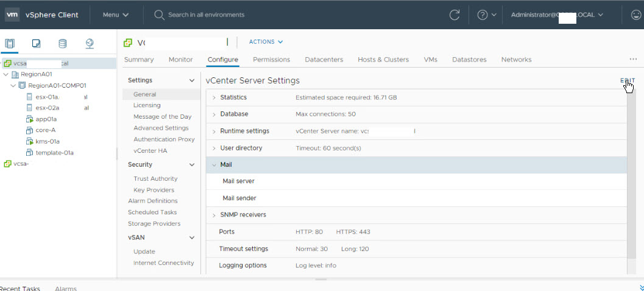Switch to the Datastores tab
644x291 pixels.
click(469, 60)
